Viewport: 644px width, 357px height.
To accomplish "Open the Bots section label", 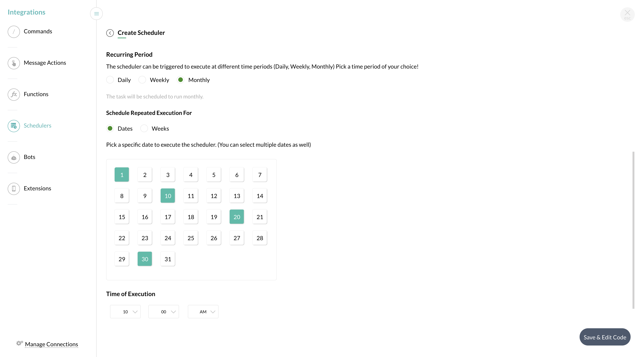I will 30,157.
